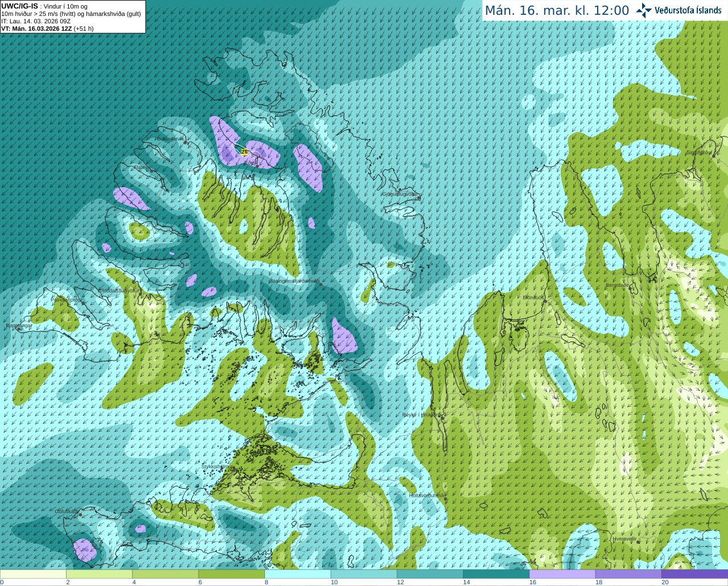This screenshot has width=728, height=586.
Task: Select the Flateyri station label
Action: tap(141, 167)
